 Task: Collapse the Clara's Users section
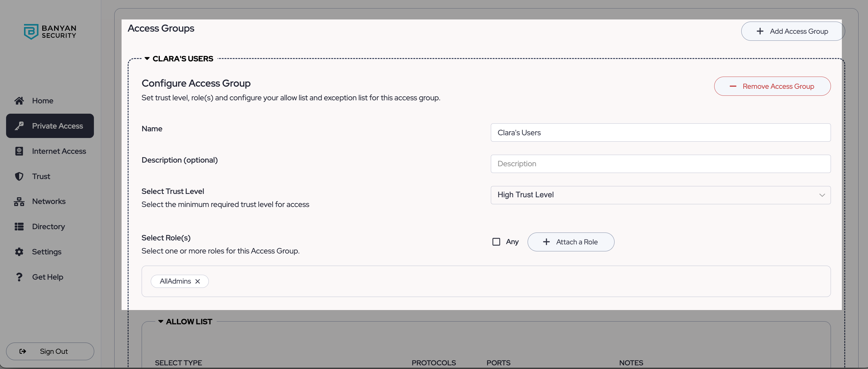pyautogui.click(x=147, y=59)
